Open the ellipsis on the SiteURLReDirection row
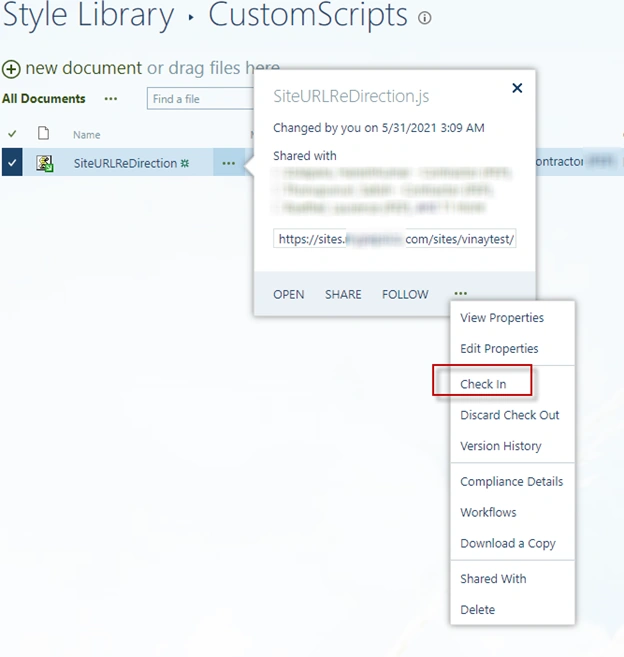624x657 pixels. 228,163
